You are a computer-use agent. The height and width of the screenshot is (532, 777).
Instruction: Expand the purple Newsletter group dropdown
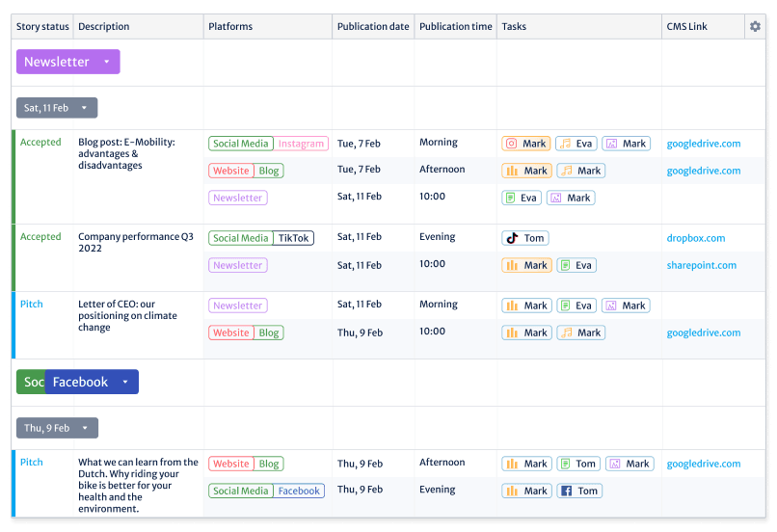(x=106, y=62)
